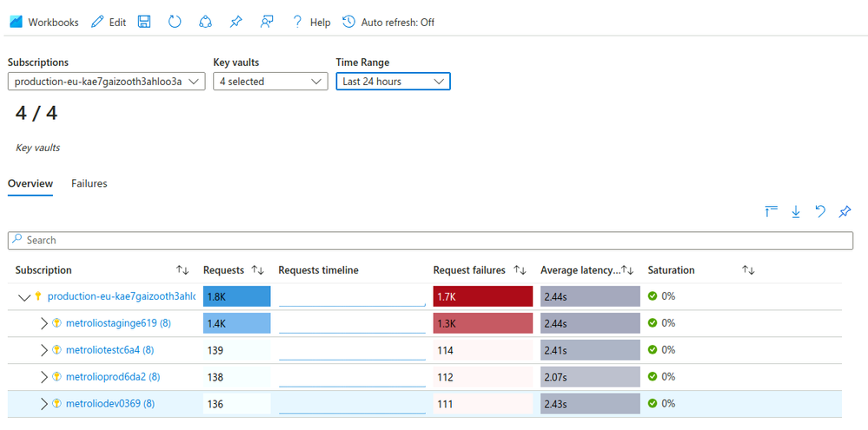Click the 1.3K request failures cell
The height and width of the screenshot is (430, 868).
(x=483, y=323)
